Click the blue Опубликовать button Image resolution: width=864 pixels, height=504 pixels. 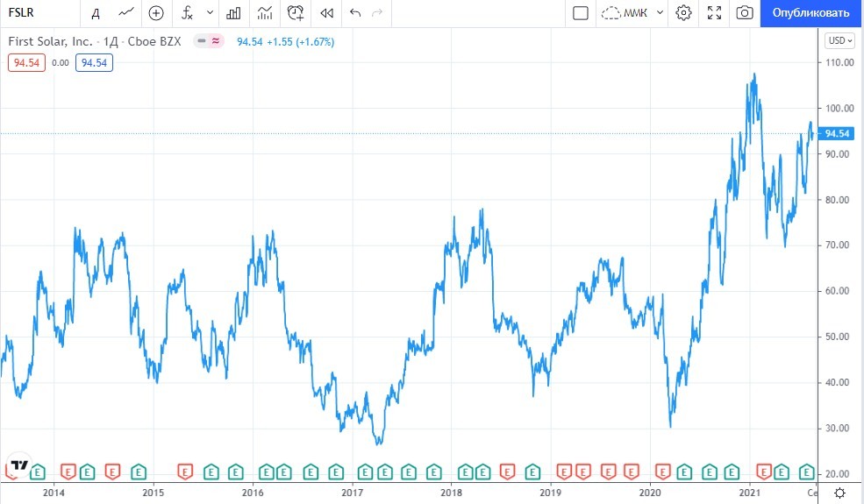tap(811, 13)
